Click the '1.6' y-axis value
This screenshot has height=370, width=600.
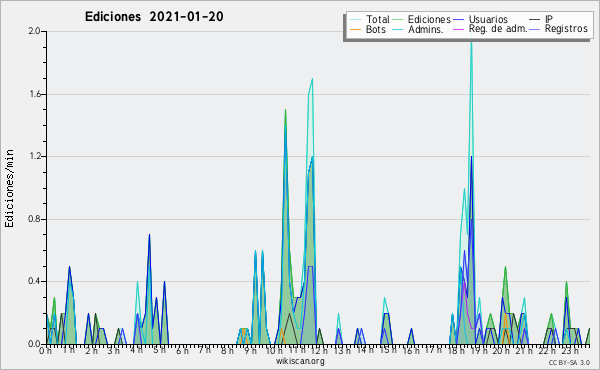tap(35, 94)
